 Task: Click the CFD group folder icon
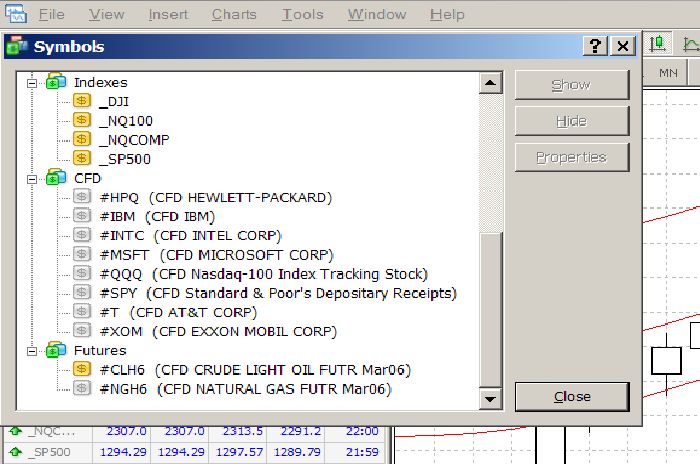[x=56, y=177]
